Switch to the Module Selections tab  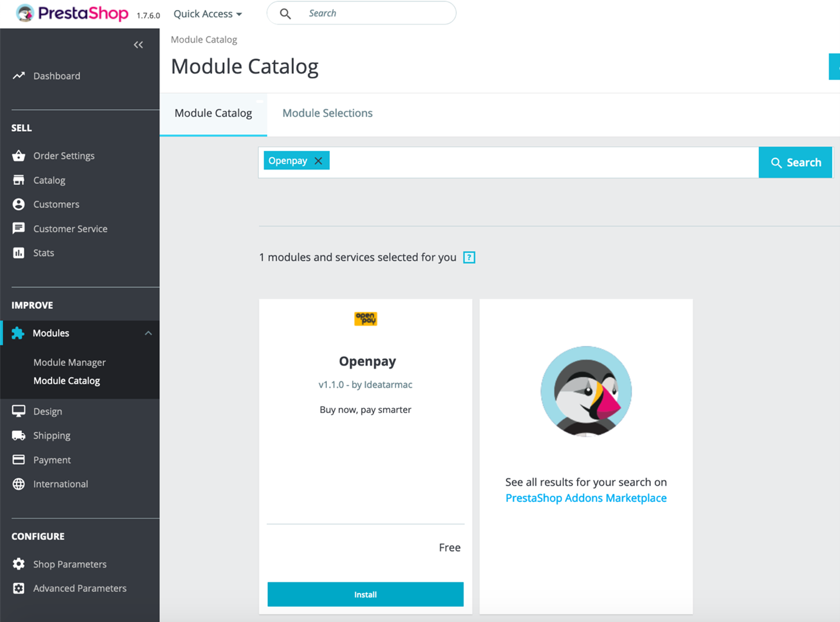(x=327, y=113)
